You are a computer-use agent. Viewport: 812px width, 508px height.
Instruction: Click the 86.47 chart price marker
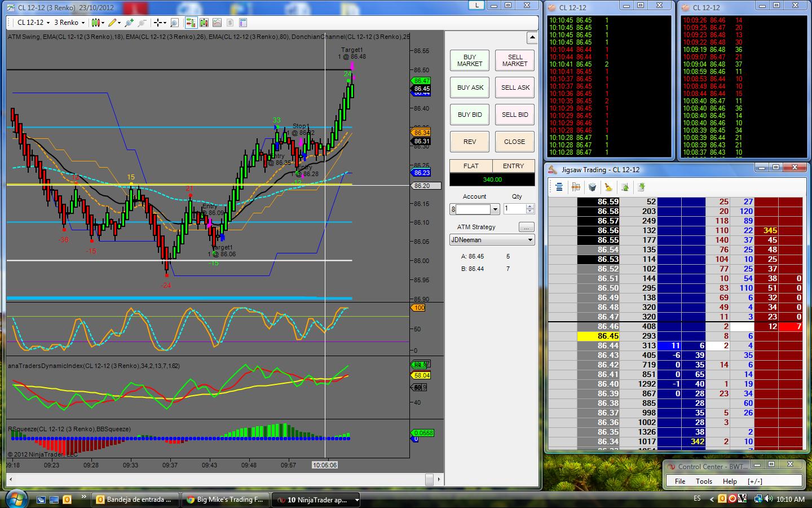(x=422, y=81)
